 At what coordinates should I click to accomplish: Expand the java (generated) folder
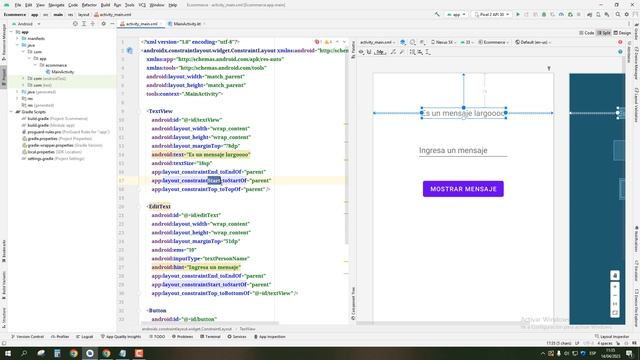coord(18,92)
